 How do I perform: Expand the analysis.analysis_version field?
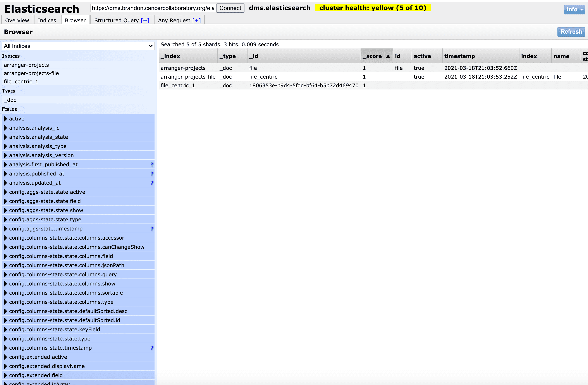5,155
